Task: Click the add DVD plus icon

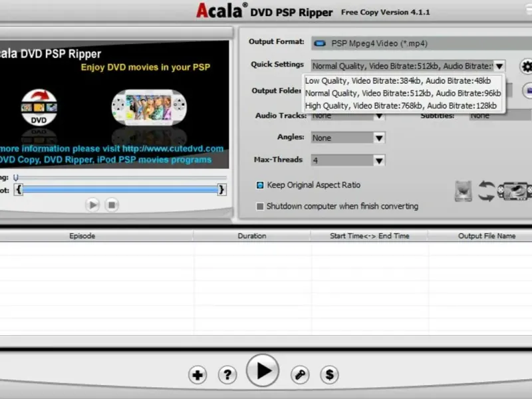Action: click(198, 375)
